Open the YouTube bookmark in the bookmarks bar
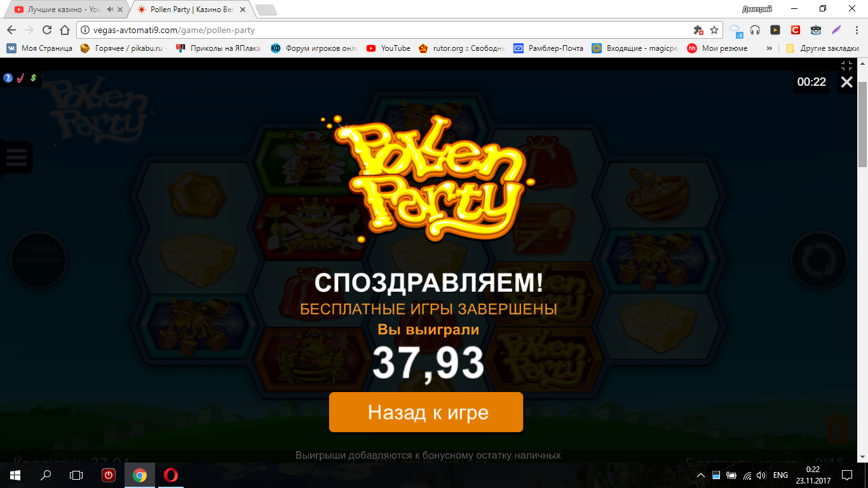 coord(388,48)
